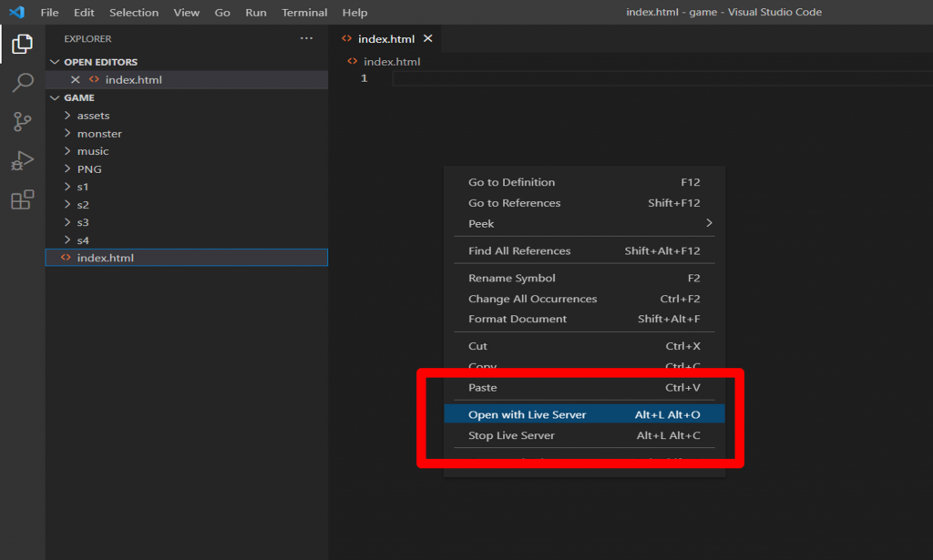Click into editor line 1
The height and width of the screenshot is (560, 933).
(661, 78)
